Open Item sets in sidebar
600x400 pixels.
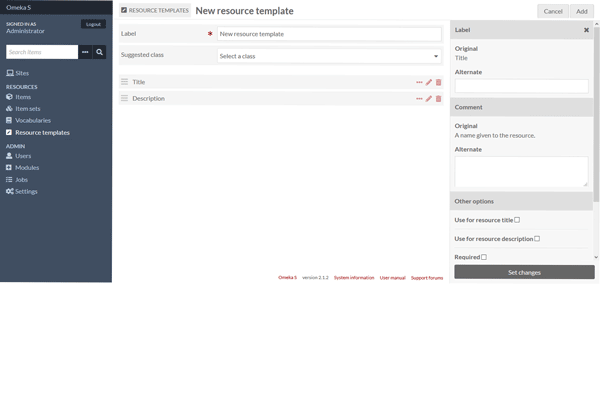(27, 109)
